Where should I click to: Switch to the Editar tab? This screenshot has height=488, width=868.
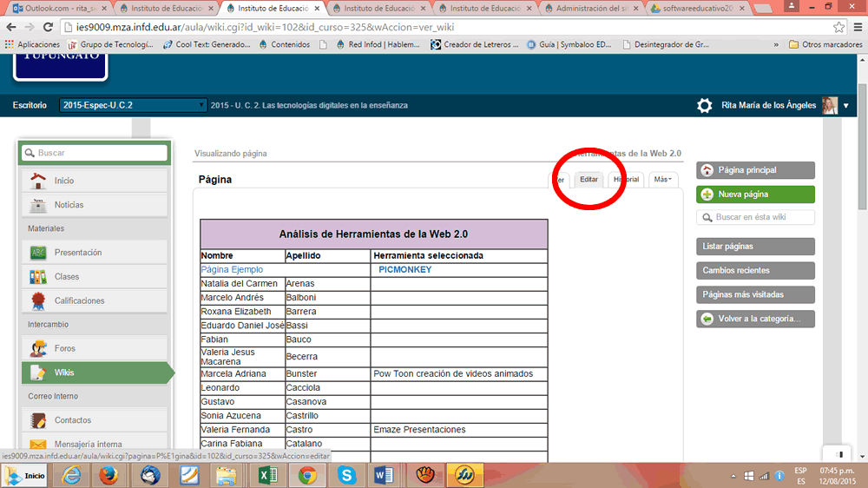(589, 180)
